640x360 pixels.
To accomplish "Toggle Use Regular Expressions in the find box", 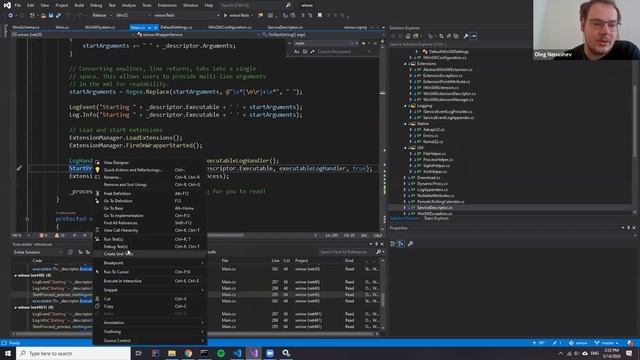I will (x=312, y=52).
